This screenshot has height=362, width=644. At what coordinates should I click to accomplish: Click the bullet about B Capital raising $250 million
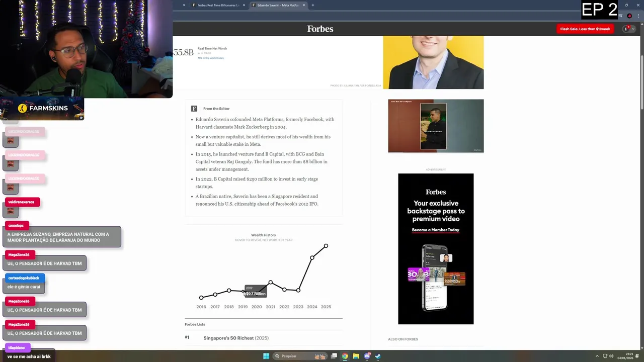coord(257,183)
